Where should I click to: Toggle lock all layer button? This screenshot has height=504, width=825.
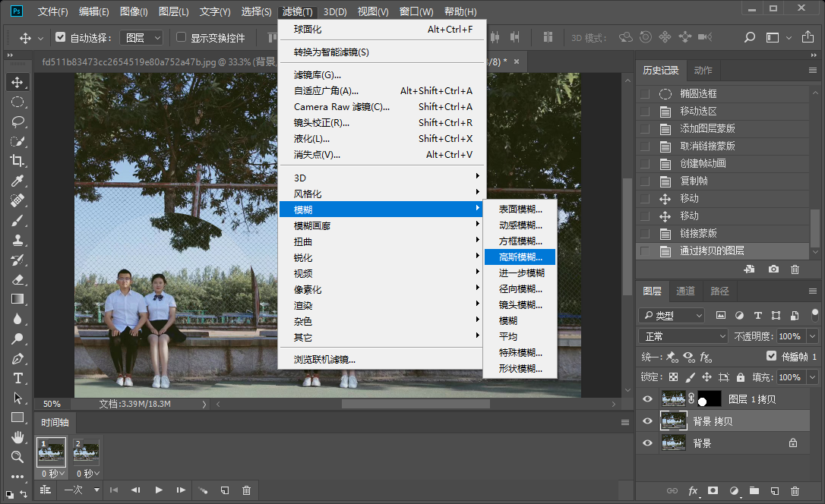tap(741, 376)
